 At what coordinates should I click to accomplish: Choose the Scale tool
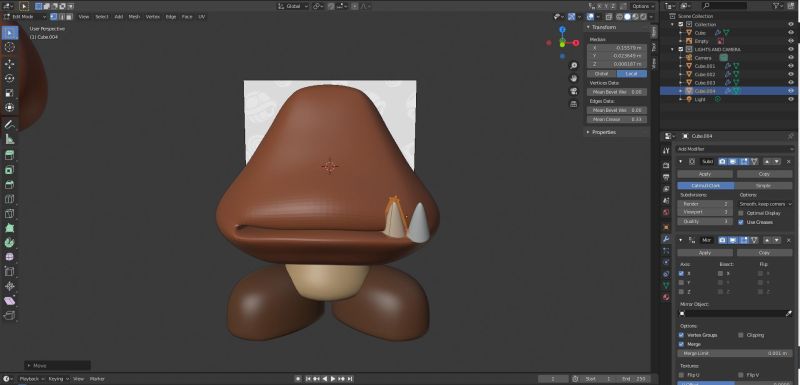click(9, 93)
